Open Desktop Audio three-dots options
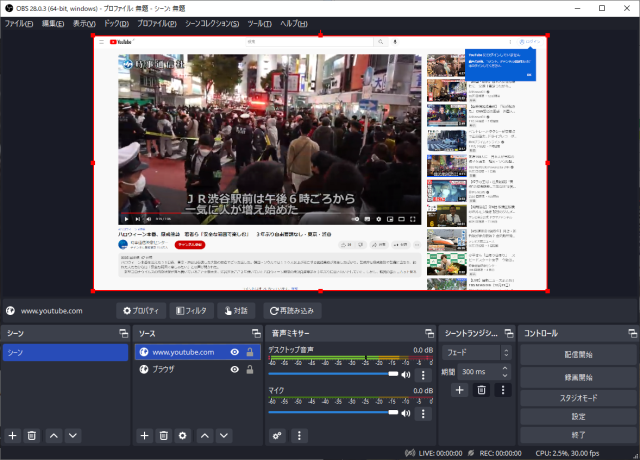The image size is (640, 460). (423, 375)
